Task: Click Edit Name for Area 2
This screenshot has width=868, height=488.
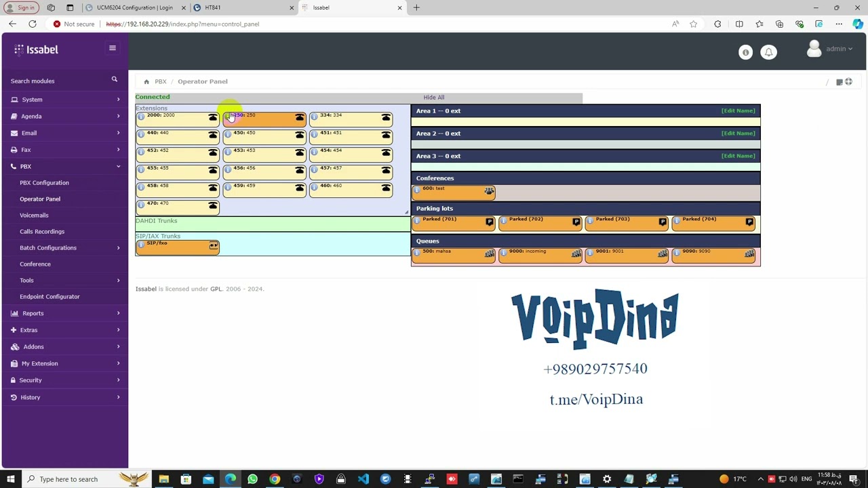Action: [x=738, y=133]
